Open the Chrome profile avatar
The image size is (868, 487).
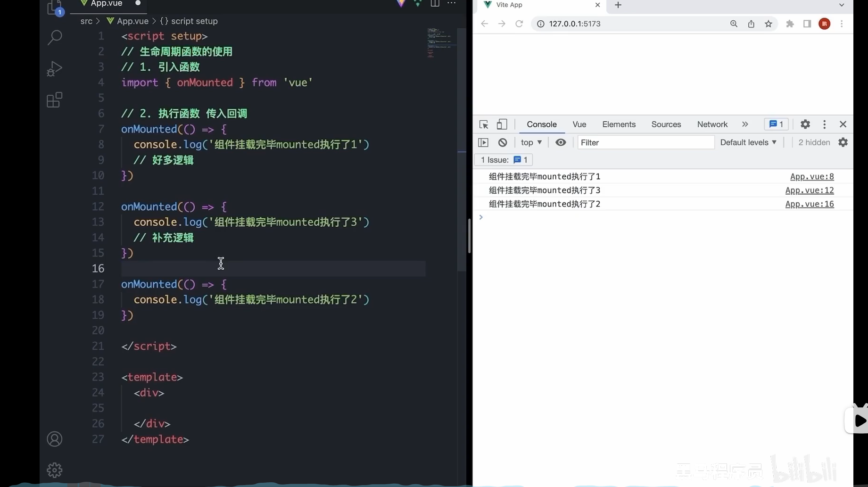pos(825,24)
